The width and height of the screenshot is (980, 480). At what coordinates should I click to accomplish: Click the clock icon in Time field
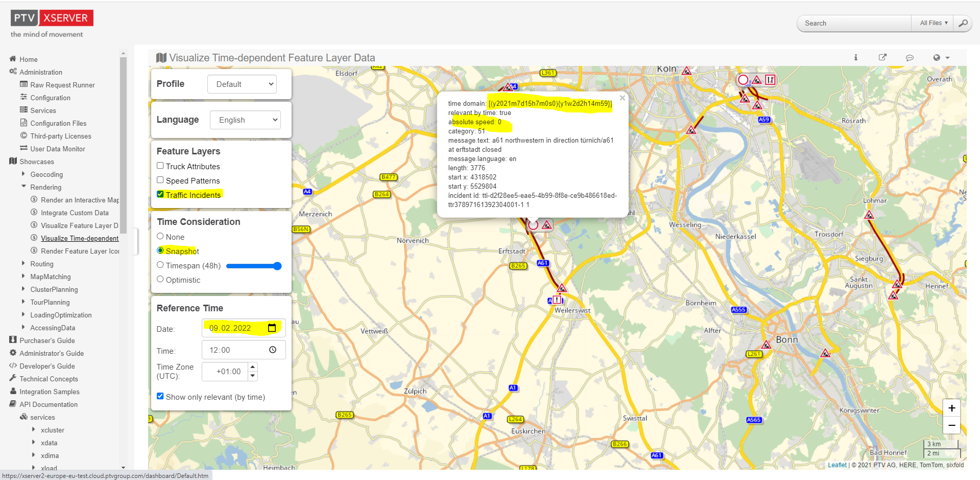tap(273, 350)
